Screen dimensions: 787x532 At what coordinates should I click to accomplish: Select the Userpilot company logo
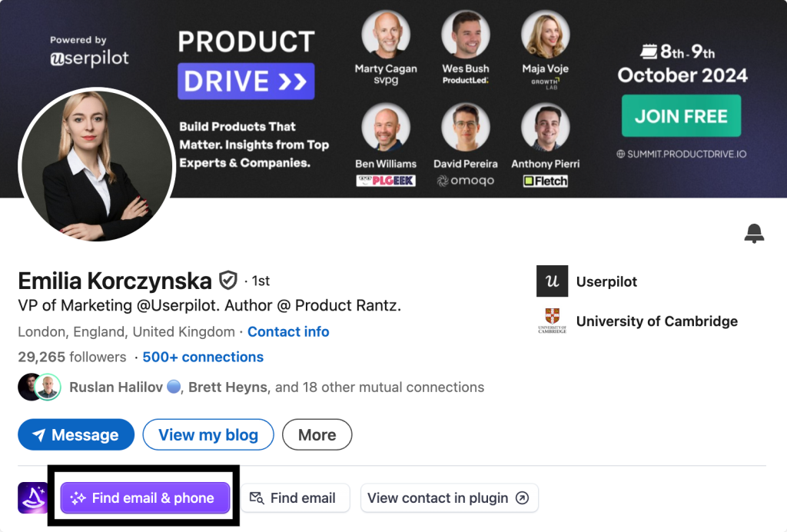pyautogui.click(x=551, y=281)
